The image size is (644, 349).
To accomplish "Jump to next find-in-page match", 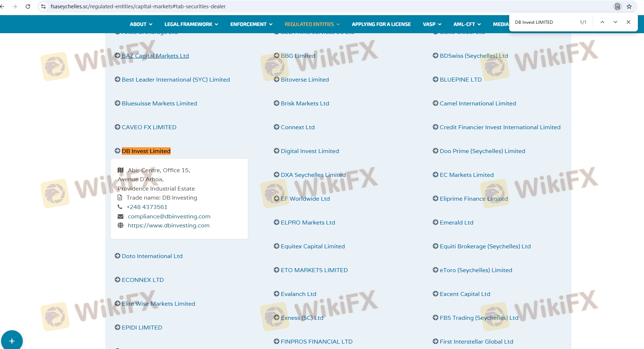I will [615, 22].
